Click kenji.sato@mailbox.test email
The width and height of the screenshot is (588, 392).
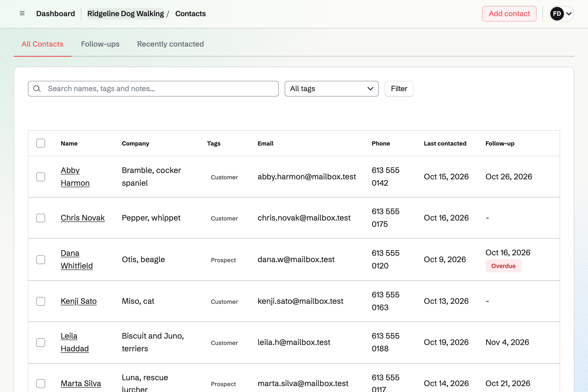pyautogui.click(x=301, y=301)
